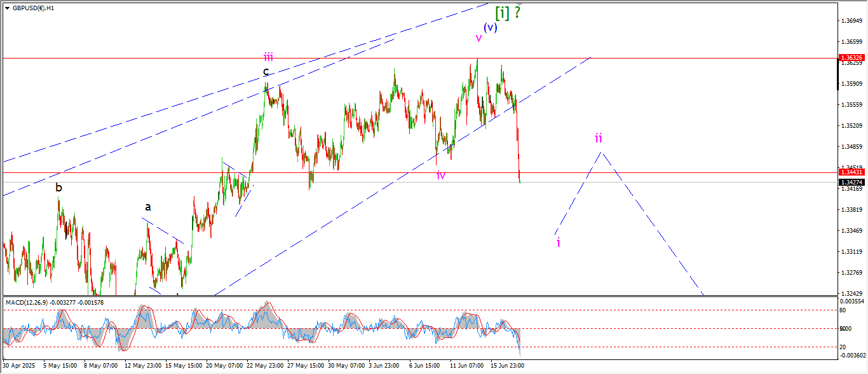
Task: Select the magenta ii projection label
Action: click(599, 138)
